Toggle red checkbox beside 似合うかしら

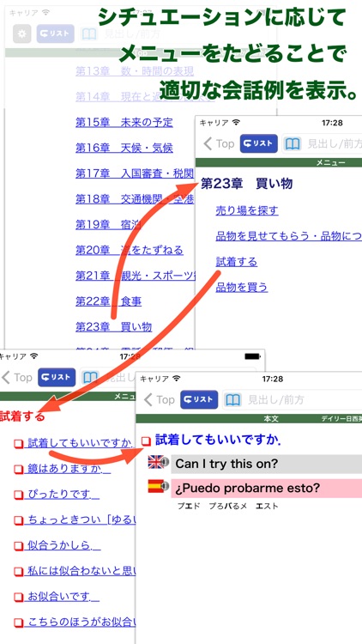point(19,546)
